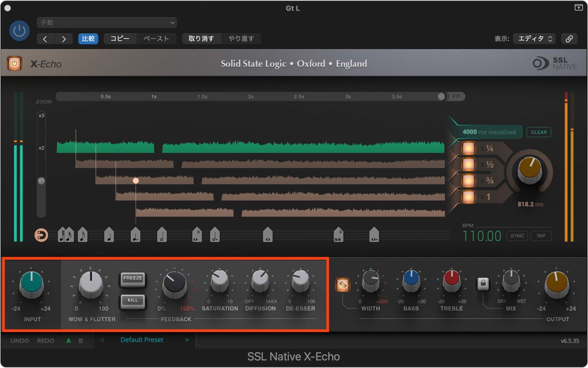Click the TAP tempo button
This screenshot has width=588, height=368.
pyautogui.click(x=541, y=236)
